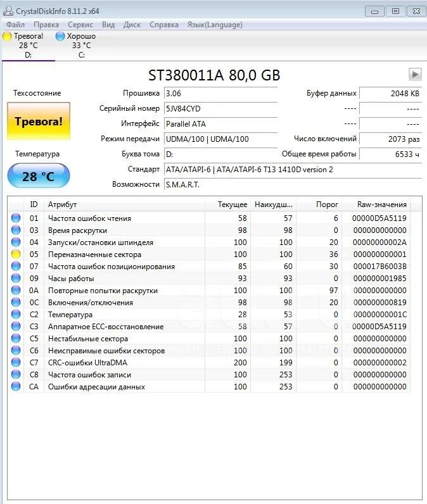Image resolution: width=427 pixels, height=504 pixels.
Task: Click the Общее время работы value 6533 ч
Action: (391, 154)
